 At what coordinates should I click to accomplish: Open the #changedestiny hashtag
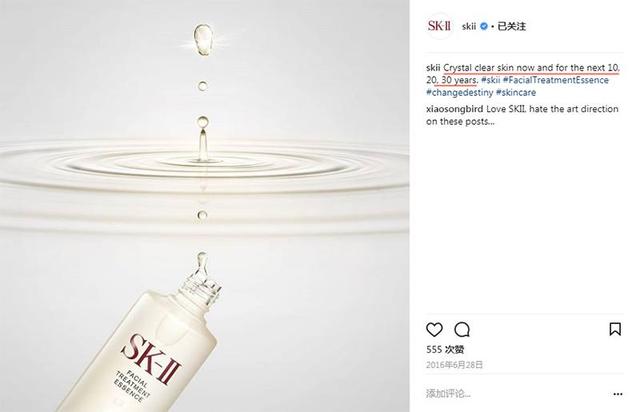coord(460,93)
